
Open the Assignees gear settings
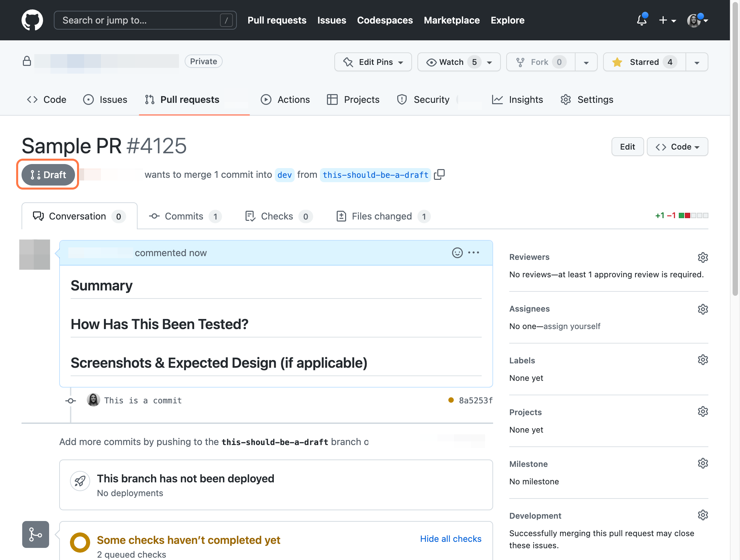coord(703,309)
